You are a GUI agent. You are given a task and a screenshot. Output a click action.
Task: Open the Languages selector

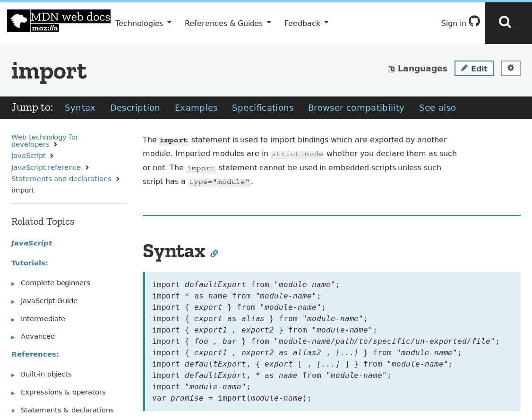pos(418,69)
